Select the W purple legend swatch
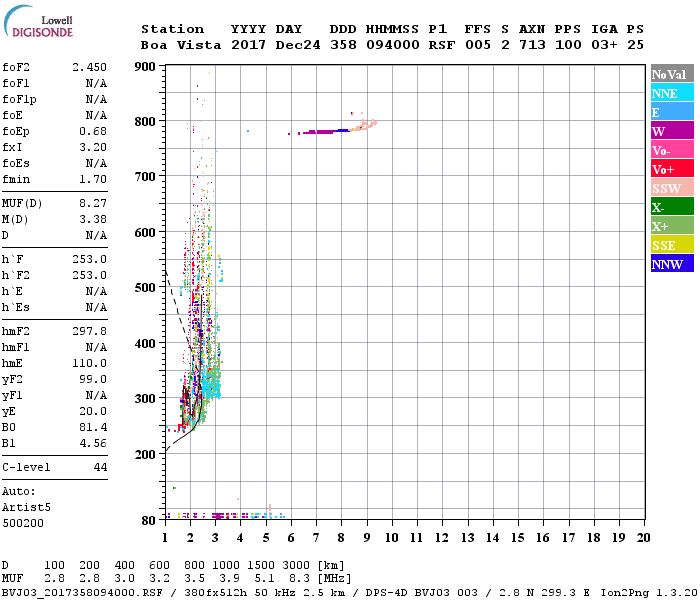Viewport: 700px width, 600px height. 669,131
